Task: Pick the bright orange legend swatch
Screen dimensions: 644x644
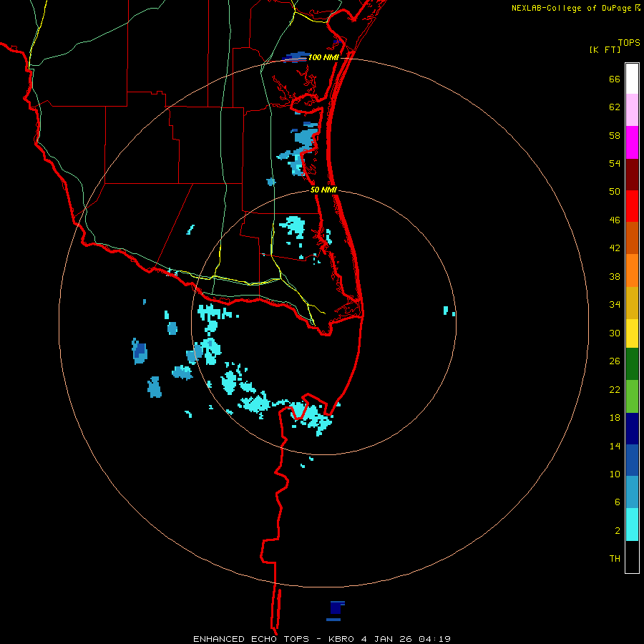Action: (632, 270)
